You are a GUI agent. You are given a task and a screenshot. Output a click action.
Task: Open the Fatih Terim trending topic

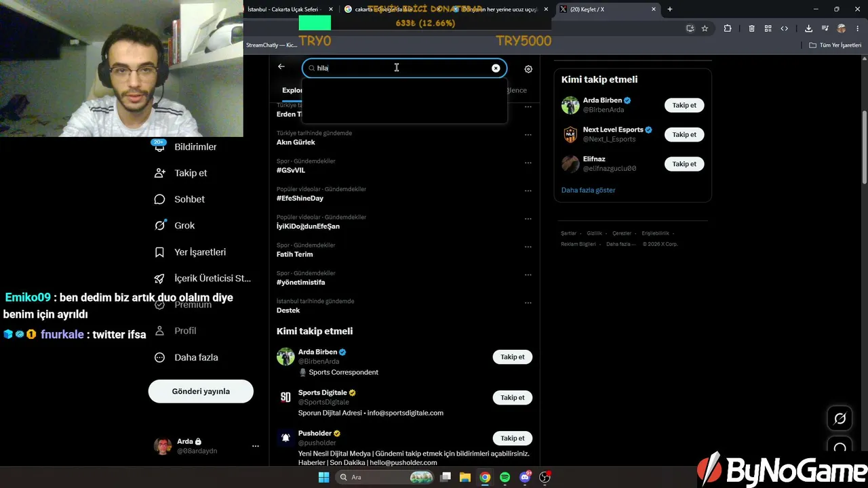[294, 254]
